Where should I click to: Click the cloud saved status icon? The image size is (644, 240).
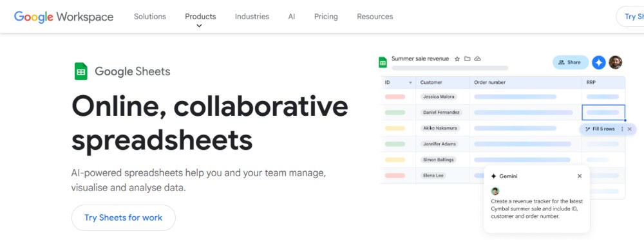click(x=477, y=59)
